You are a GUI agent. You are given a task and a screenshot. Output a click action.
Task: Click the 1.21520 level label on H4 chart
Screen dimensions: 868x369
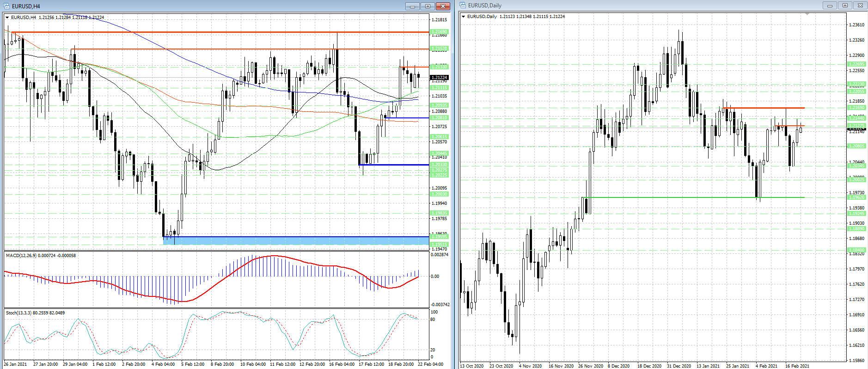pos(439,49)
